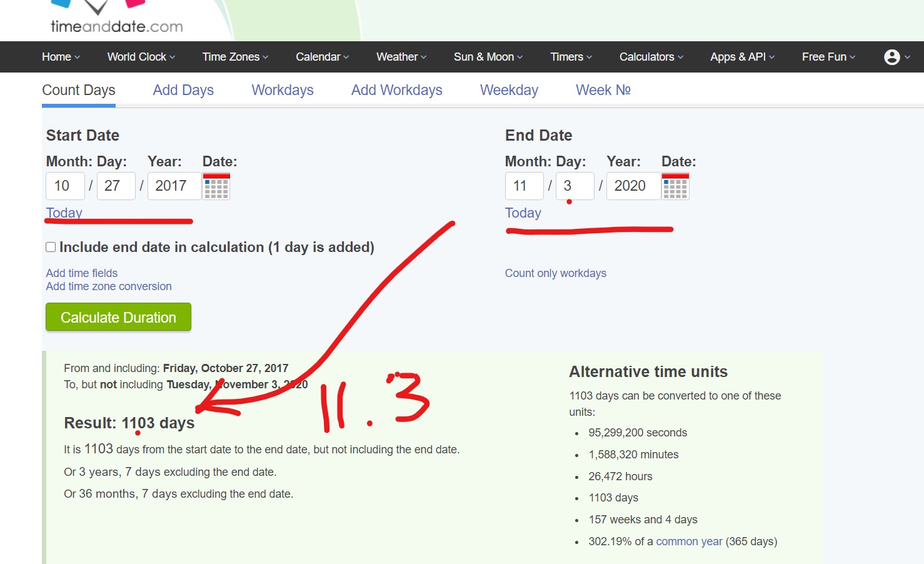Select the 157 weeks and 4 days entry
Screen dimensions: 924x564
click(643, 520)
